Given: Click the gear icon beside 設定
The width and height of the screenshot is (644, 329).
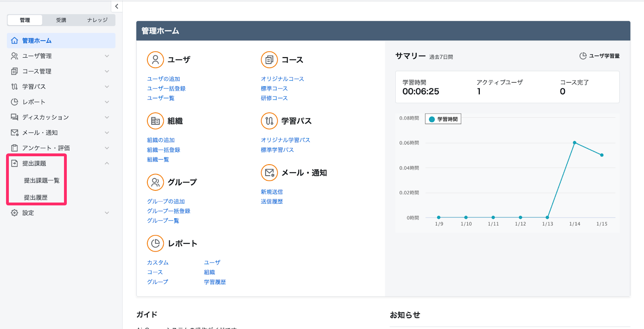Looking at the screenshot, I should point(14,213).
